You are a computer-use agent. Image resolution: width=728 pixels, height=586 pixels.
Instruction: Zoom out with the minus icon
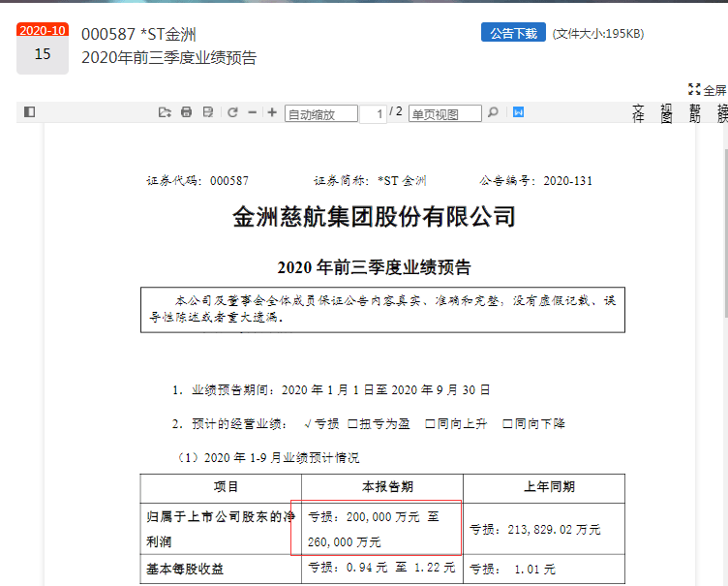253,112
